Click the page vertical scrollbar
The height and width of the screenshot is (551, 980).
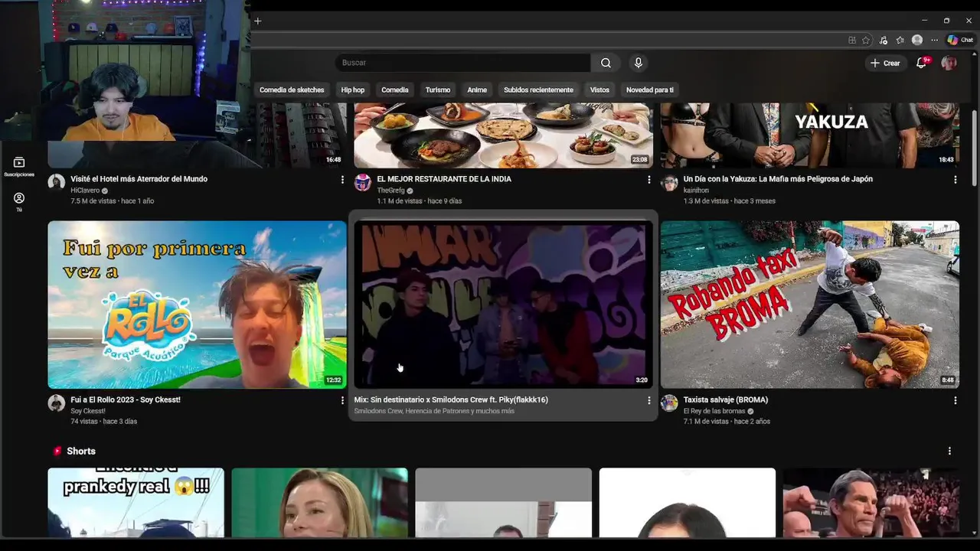point(974,148)
